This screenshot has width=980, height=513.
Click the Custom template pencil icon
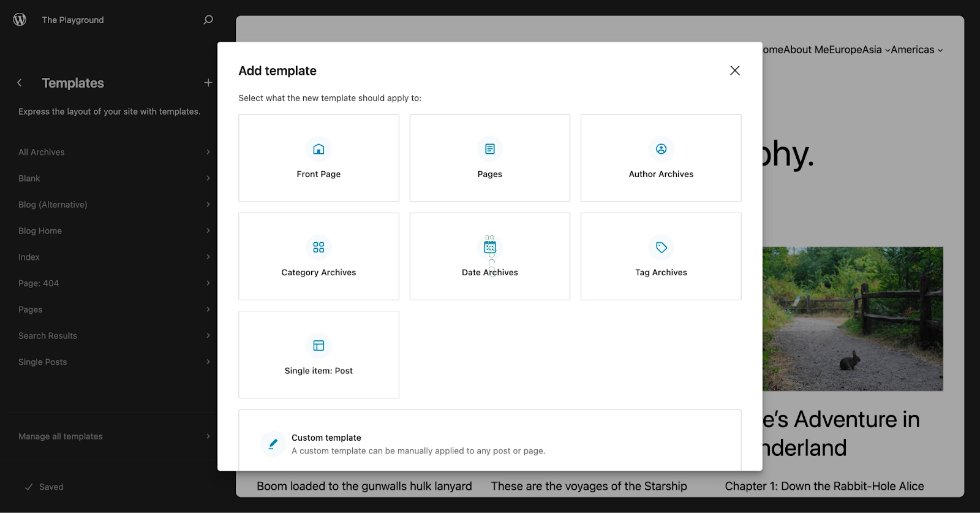pos(273,444)
